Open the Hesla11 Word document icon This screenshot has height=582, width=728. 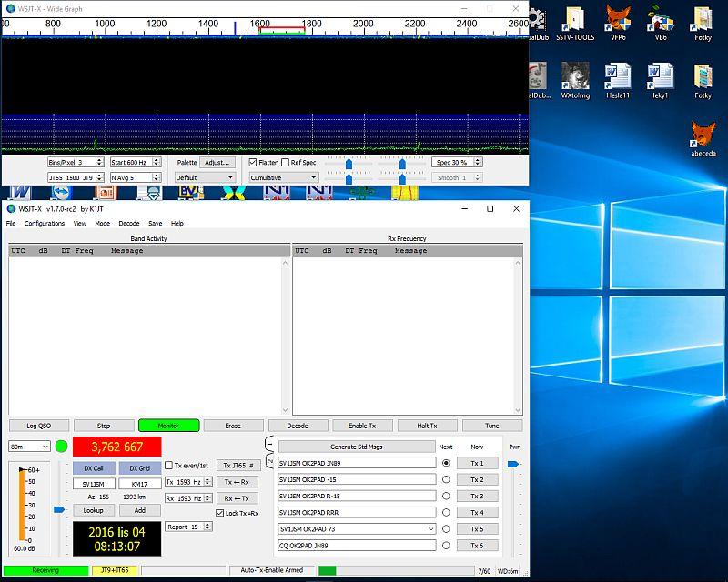pyautogui.click(x=618, y=81)
